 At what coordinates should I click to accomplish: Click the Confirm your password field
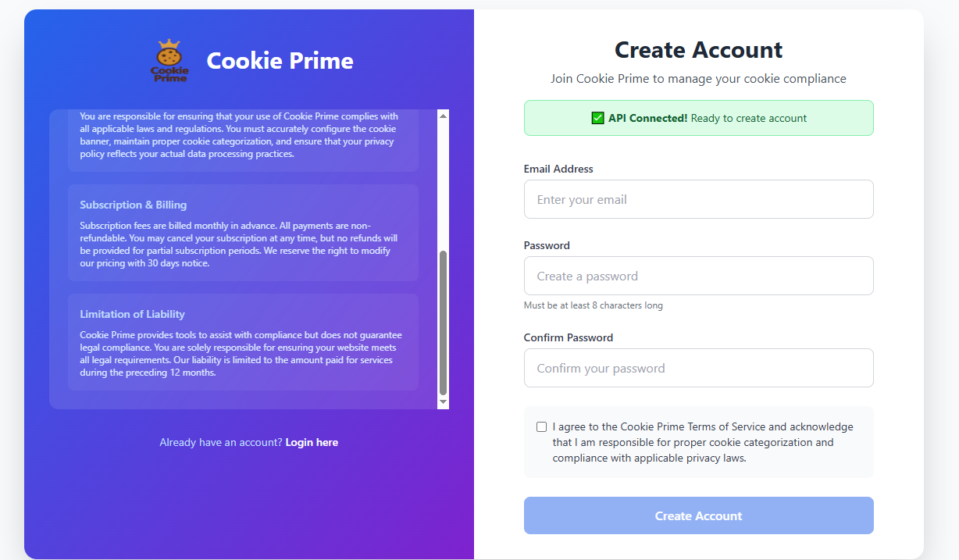point(698,368)
